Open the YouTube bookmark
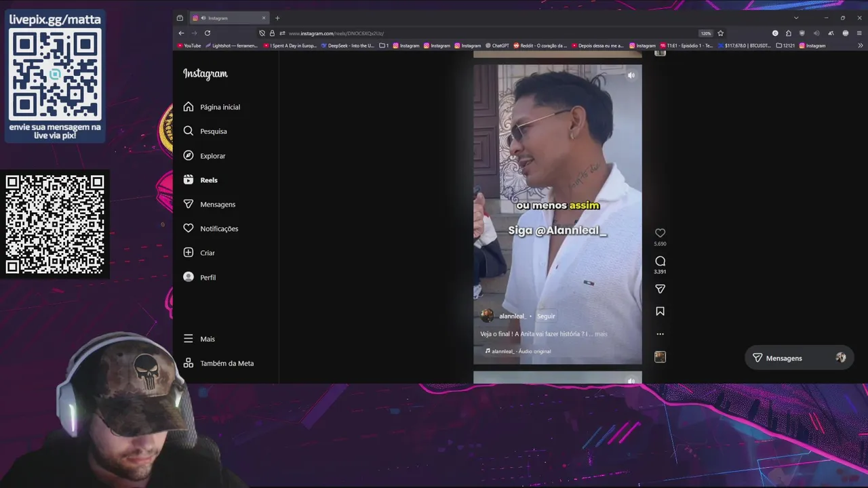 189,45
